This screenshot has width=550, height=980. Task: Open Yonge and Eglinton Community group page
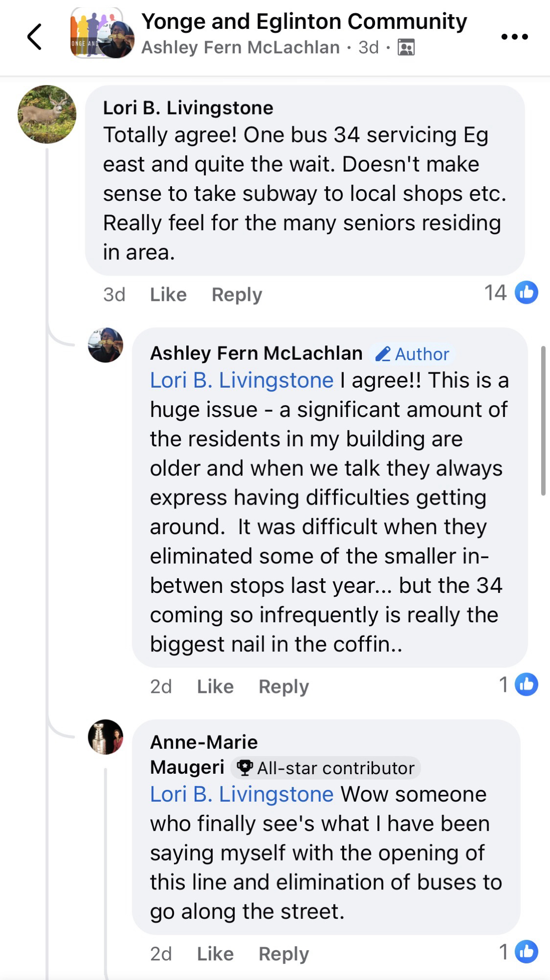[x=304, y=22]
